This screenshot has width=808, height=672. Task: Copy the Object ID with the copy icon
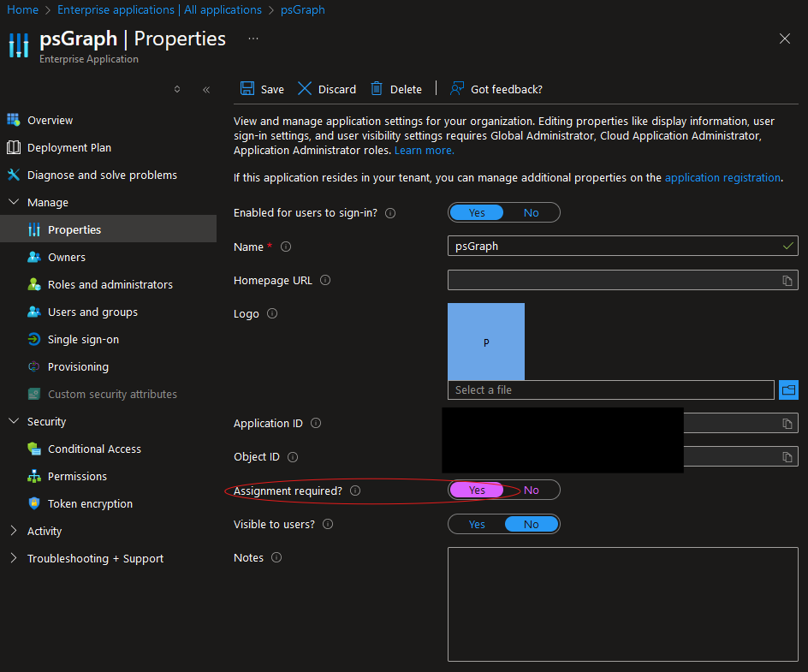point(787,456)
